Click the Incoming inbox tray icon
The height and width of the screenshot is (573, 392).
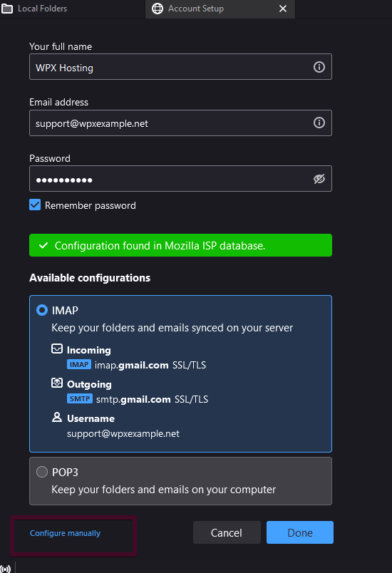(57, 349)
